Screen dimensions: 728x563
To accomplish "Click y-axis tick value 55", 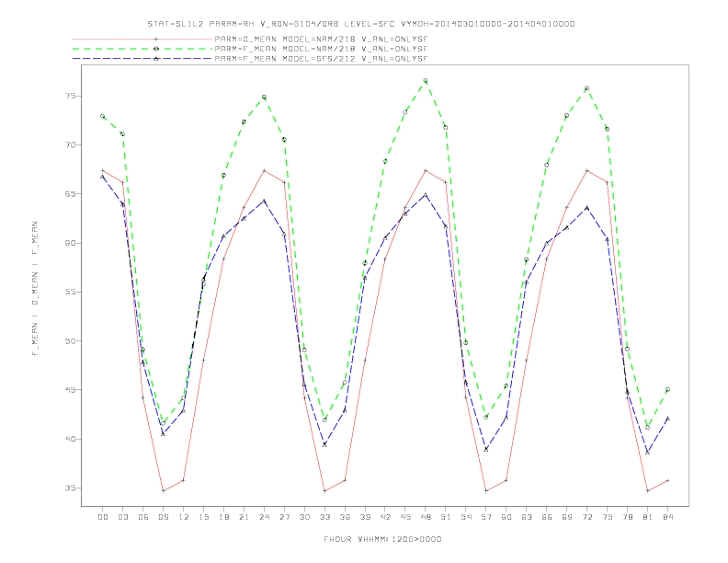I will click(71, 292).
